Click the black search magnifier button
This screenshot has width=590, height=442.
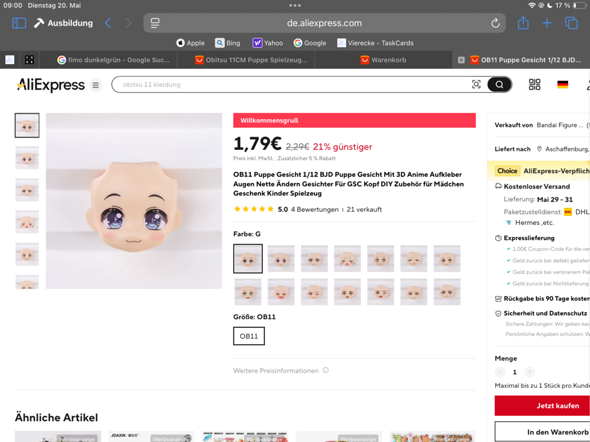[x=499, y=85]
